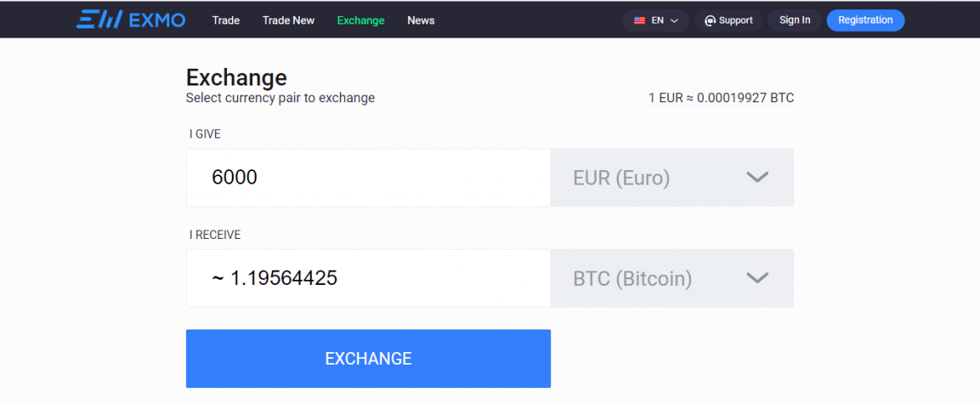
Task: Focus the I GIVE amount field
Action: point(368,178)
